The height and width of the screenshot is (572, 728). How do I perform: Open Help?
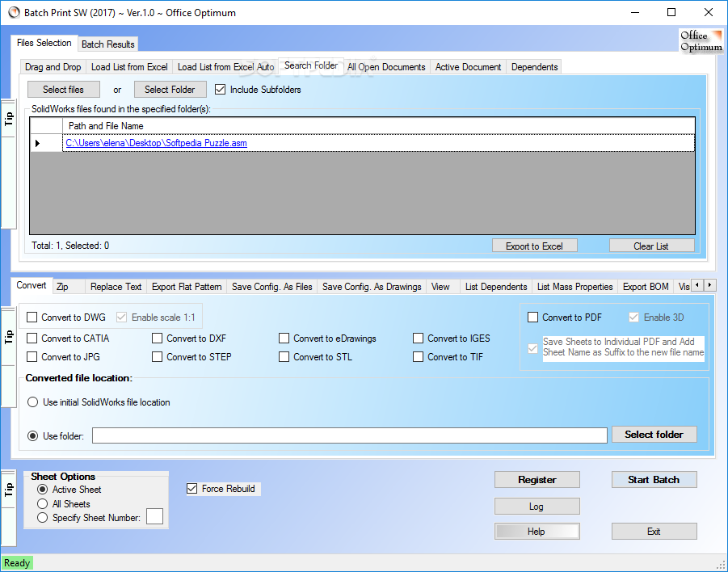tap(537, 532)
